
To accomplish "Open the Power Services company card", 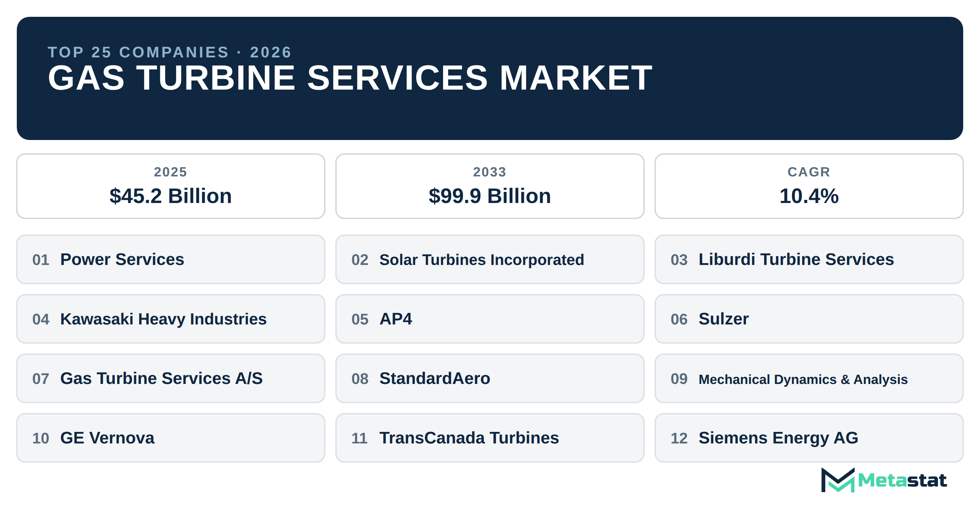I will click(x=171, y=259).
